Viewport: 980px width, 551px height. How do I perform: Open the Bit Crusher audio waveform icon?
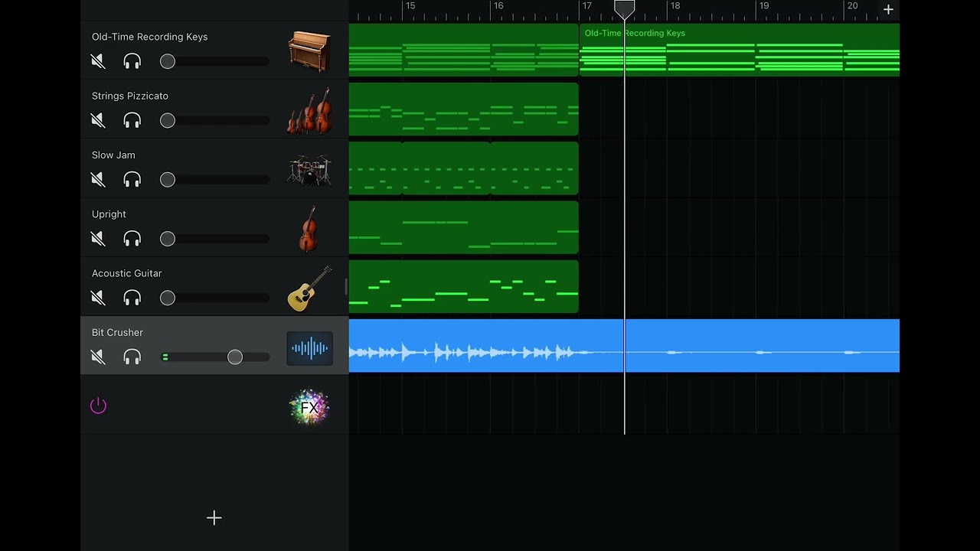(x=309, y=348)
